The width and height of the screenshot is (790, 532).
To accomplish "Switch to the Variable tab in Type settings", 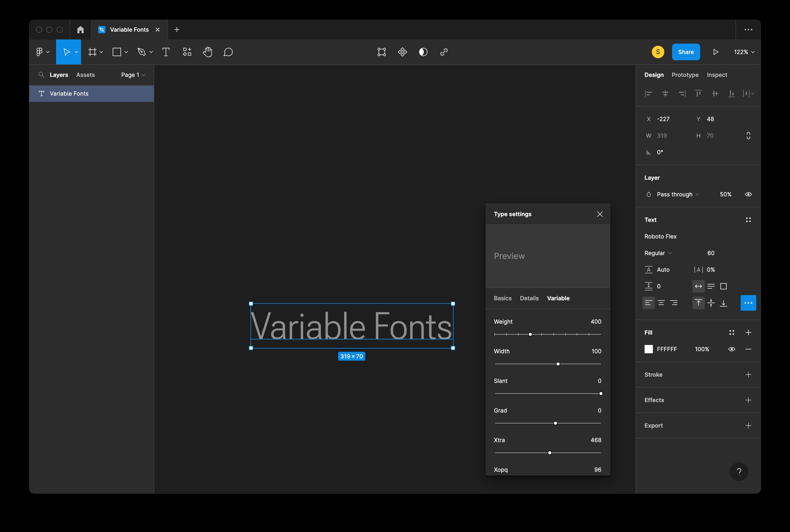I will pyautogui.click(x=558, y=298).
